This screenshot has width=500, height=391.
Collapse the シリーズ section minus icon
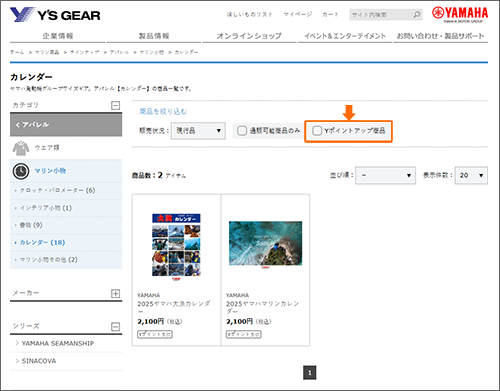point(115,326)
